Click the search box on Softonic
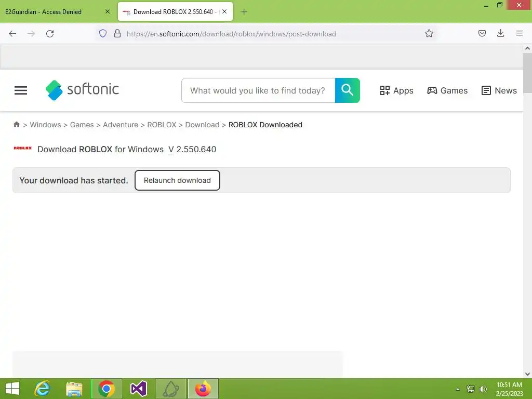Screen dimensions: 532x399 pos(258,90)
